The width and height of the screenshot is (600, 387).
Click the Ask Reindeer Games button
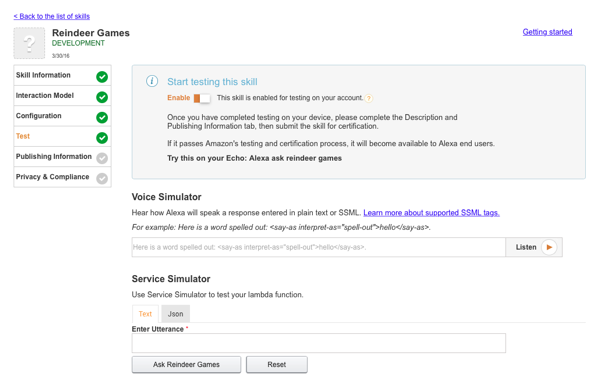click(186, 364)
